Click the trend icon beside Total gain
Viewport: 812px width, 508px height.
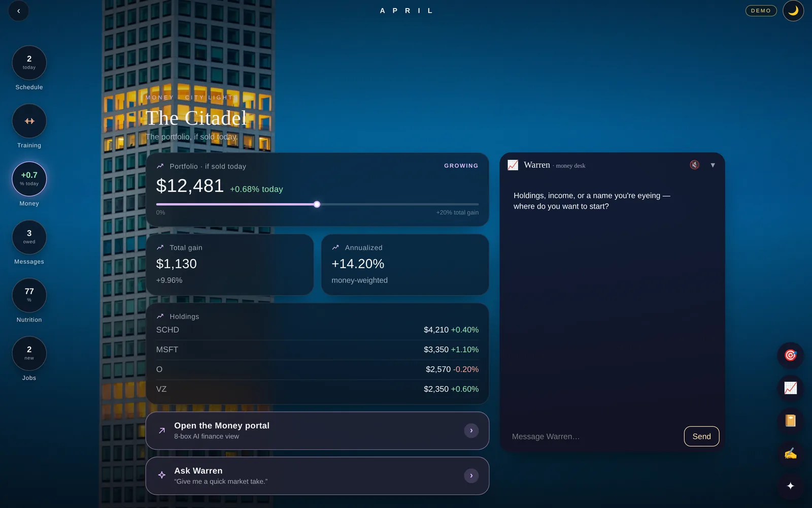click(x=160, y=247)
